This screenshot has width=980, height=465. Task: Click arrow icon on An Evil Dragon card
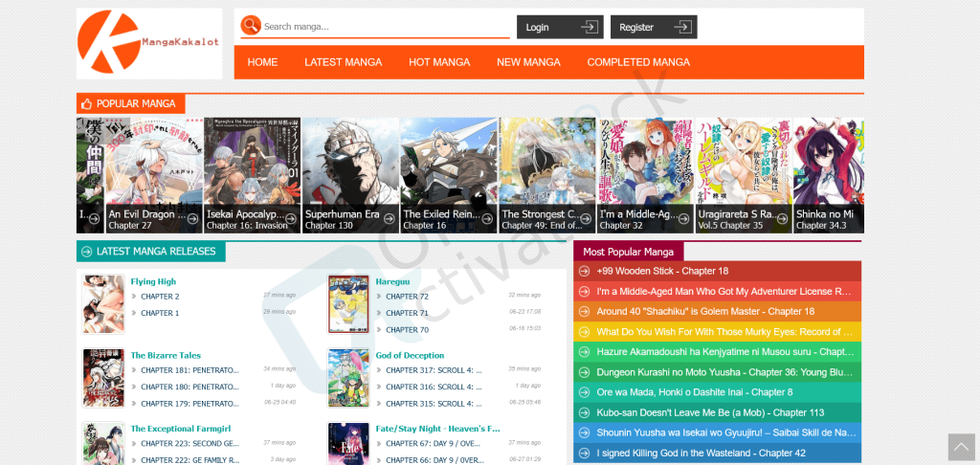(x=192, y=219)
